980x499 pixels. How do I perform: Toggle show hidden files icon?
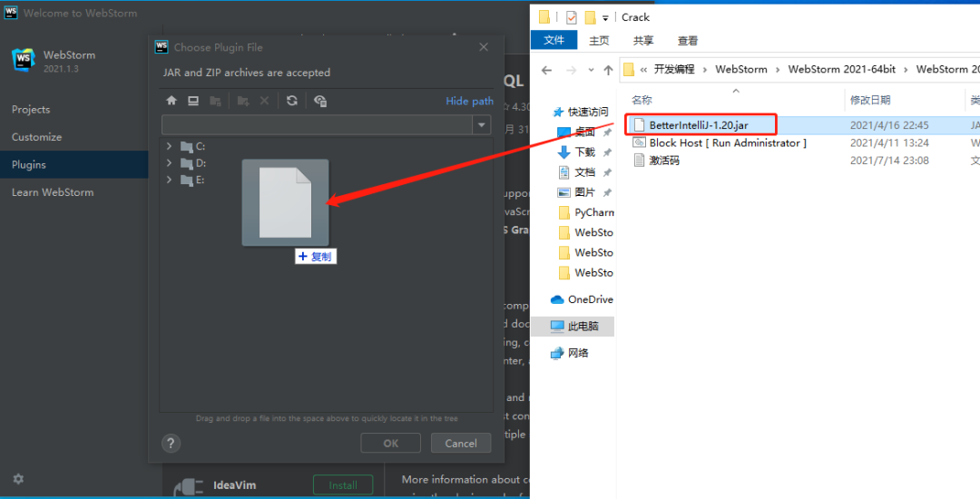coord(320,101)
